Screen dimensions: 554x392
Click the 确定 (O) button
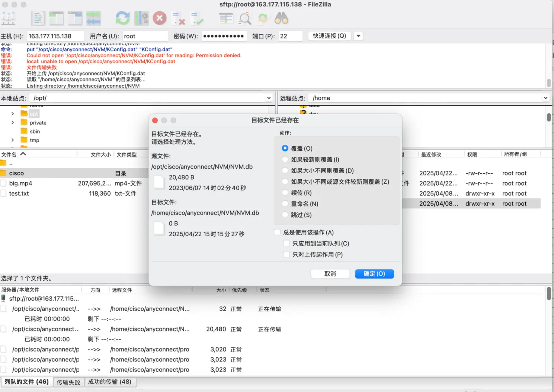pos(374,274)
